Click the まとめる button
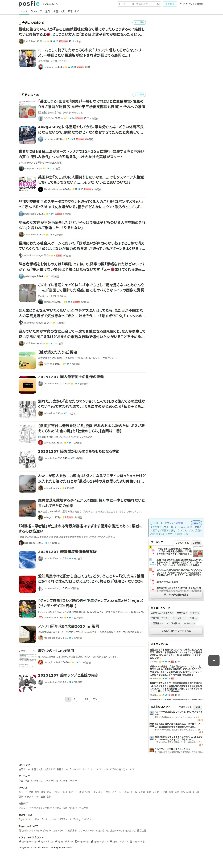The image size is (223, 868). [x=170, y=4]
